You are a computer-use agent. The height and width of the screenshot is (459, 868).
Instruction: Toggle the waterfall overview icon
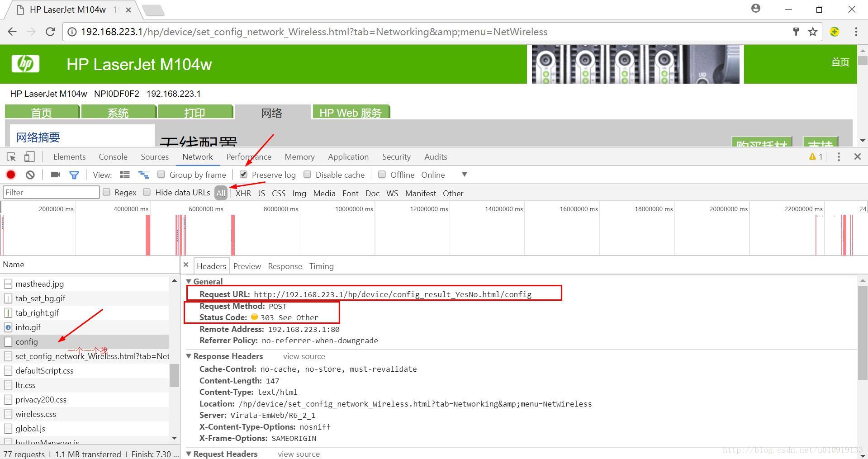point(143,175)
